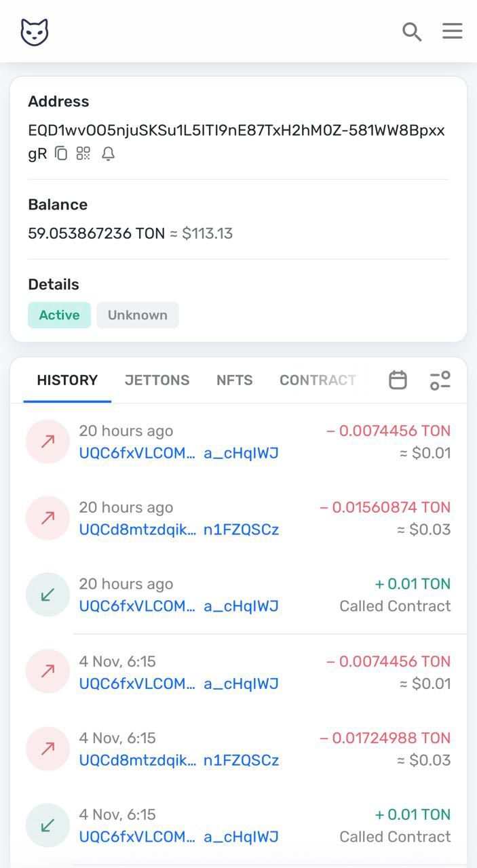Open the NFTS tab
The width and height of the screenshot is (477, 868).
(x=234, y=380)
